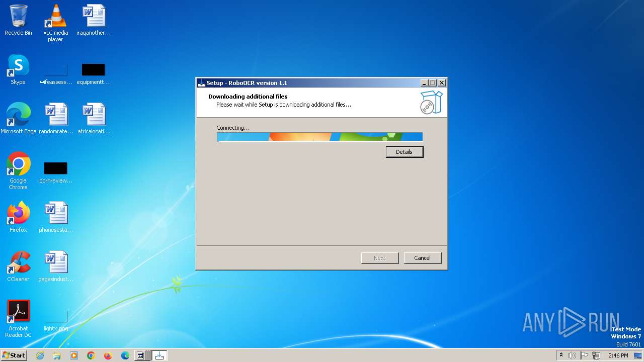Select the wifeassess desktop file
This screenshot has width=644, height=362.
tap(55, 73)
